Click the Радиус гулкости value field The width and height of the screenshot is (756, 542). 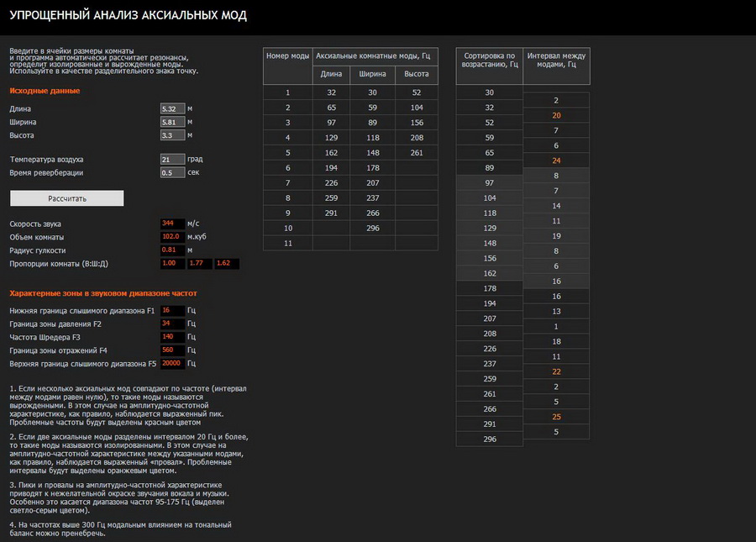[172, 250]
